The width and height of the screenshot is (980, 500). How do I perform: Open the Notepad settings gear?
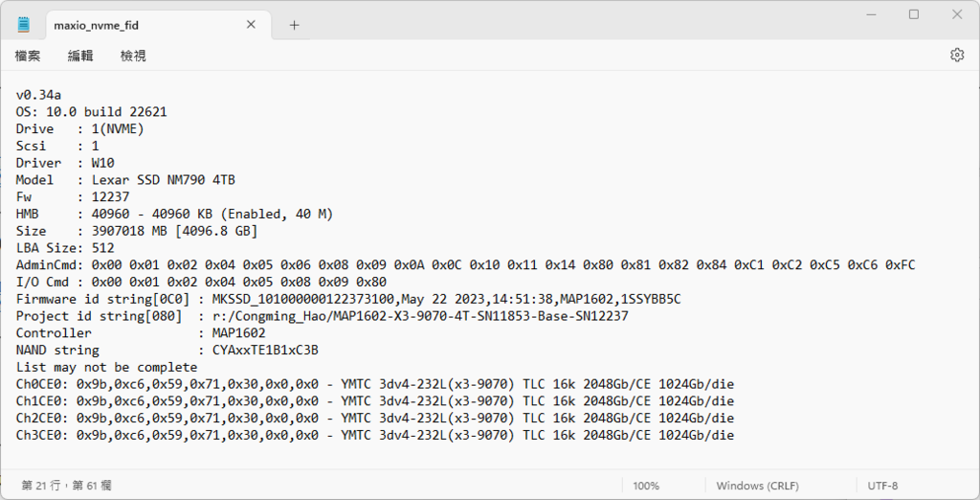coord(957,55)
